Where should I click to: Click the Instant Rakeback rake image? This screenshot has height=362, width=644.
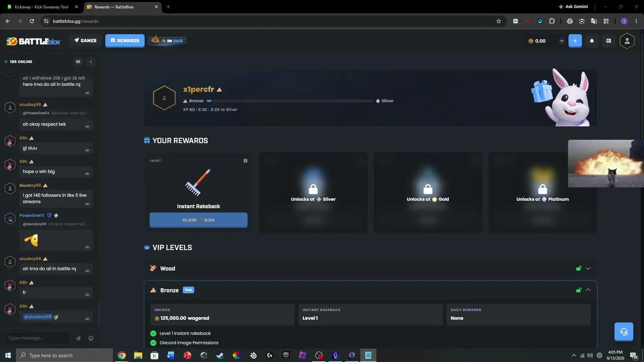coord(198,183)
